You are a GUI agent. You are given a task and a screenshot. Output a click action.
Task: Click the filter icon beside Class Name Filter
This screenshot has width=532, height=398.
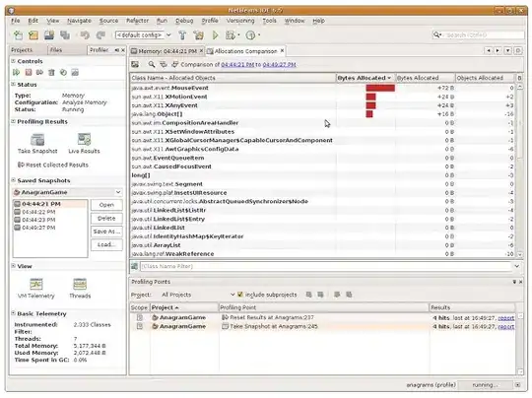click(x=134, y=266)
